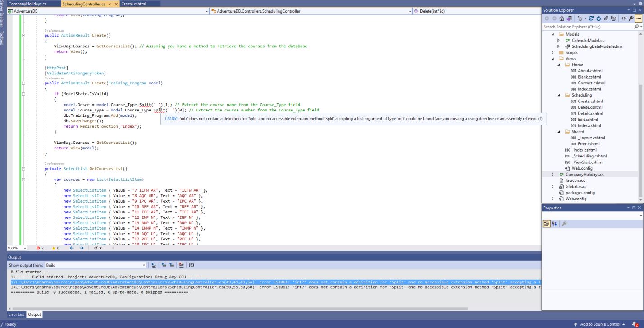
Task: Switch Properties panel to alphabetical sorting
Action: click(554, 223)
